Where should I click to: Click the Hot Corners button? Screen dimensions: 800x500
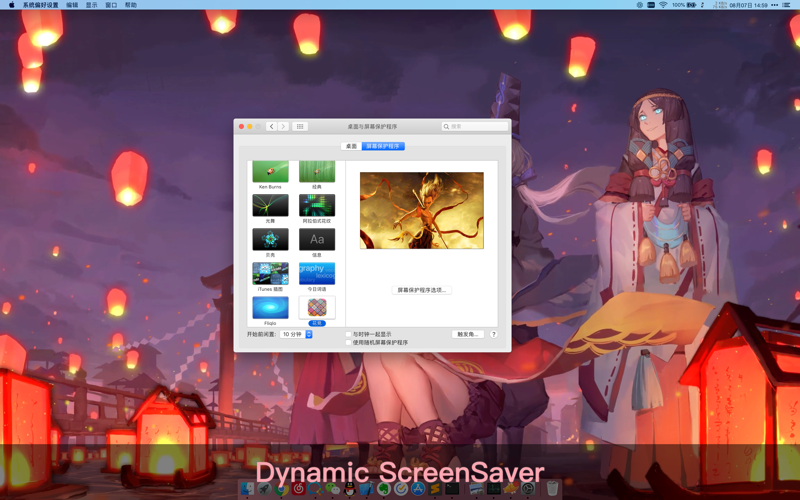[x=467, y=334]
